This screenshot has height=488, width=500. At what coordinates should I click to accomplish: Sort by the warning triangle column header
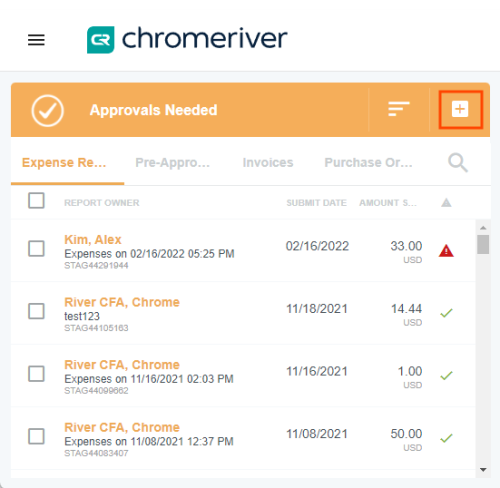pyautogui.click(x=446, y=202)
